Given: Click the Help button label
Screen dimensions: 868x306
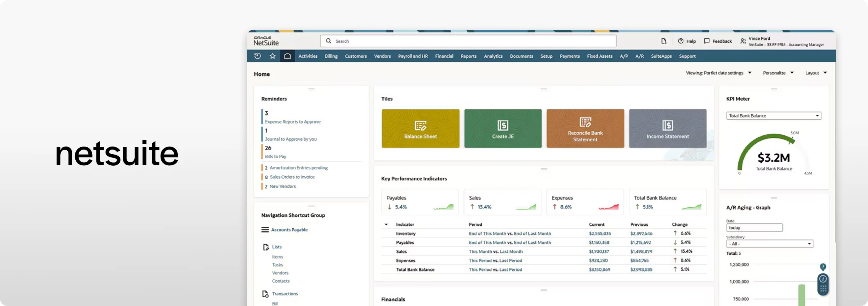Looking at the screenshot, I should (691, 41).
